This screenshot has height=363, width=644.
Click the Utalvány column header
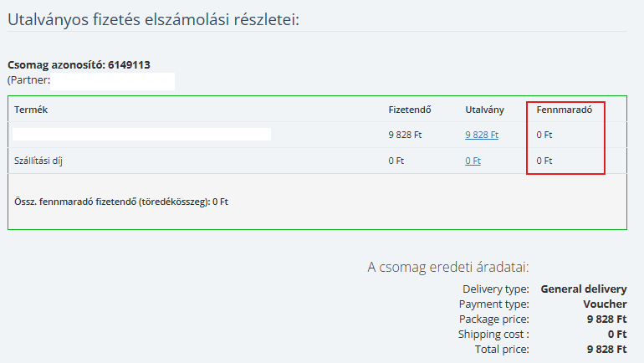(x=484, y=110)
